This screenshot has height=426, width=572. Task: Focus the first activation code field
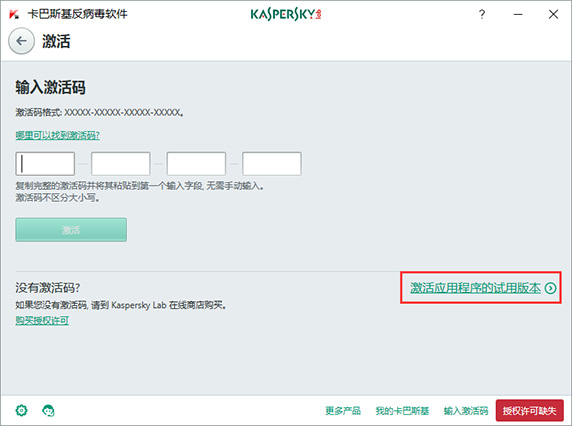(x=45, y=164)
